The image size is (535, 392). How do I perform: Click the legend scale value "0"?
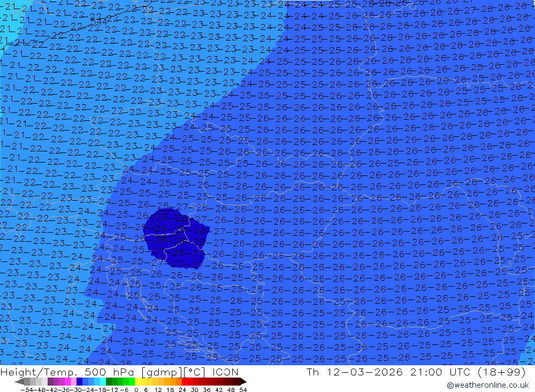[136, 390]
